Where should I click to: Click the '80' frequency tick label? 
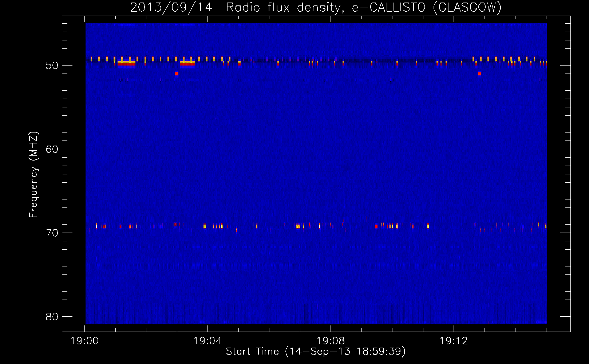click(52, 317)
